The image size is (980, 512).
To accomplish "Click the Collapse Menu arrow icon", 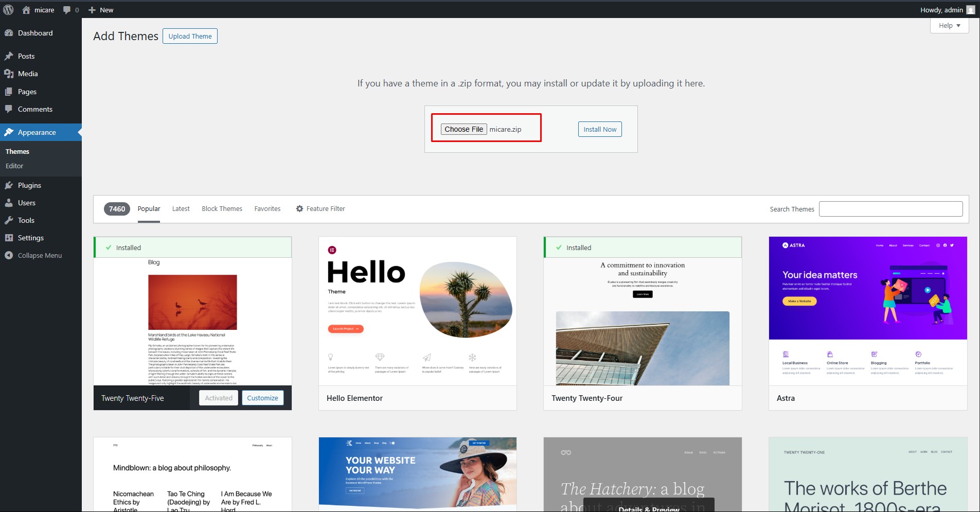I will 9,255.
